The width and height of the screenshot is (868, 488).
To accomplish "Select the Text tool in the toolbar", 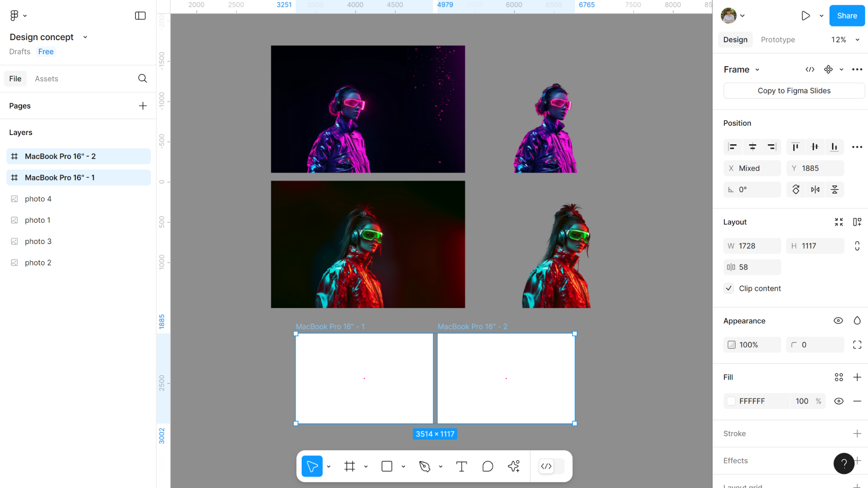I will pos(461,466).
